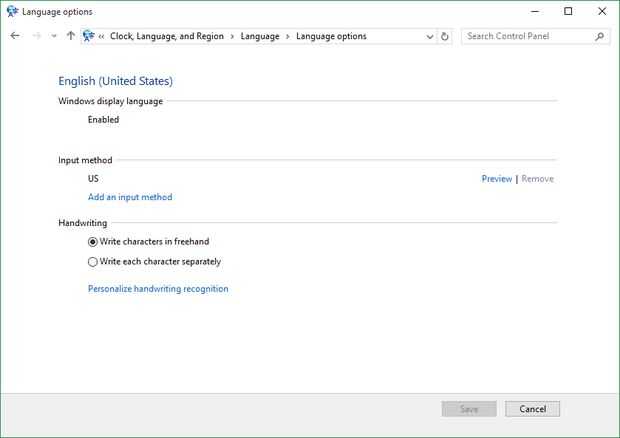The image size is (620, 438).
Task: Expand the address bar history dropdown
Action: tap(430, 36)
